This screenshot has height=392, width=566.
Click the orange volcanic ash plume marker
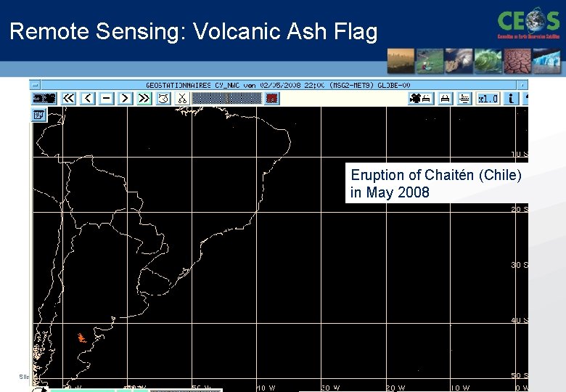click(82, 338)
